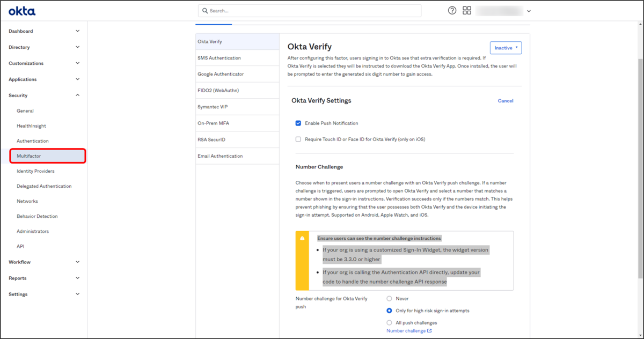The width and height of the screenshot is (644, 339).
Task: Cancel Okta Verify Settings editing
Action: 506,101
